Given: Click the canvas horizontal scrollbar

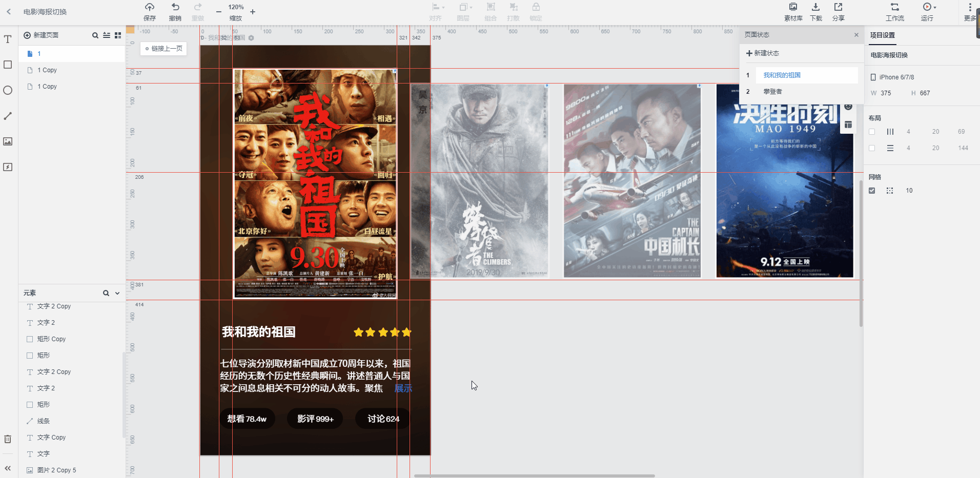Looking at the screenshot, I should point(534,476).
